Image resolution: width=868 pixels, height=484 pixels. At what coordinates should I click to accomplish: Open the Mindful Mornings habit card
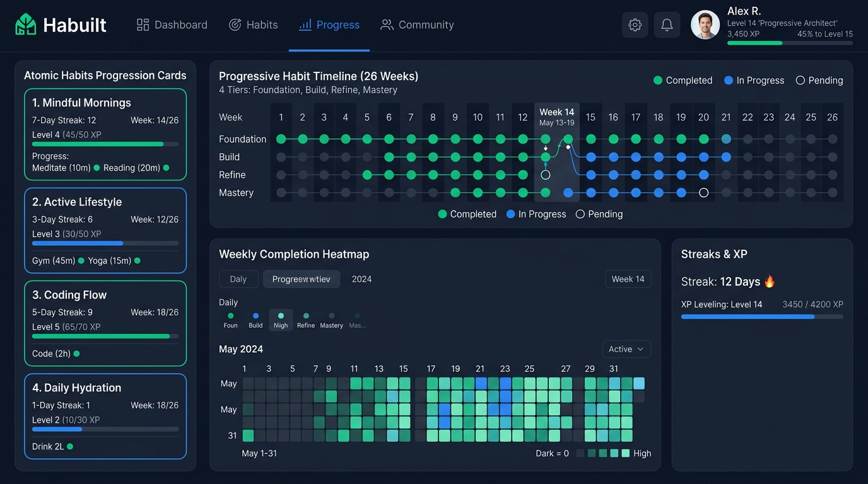(105, 134)
